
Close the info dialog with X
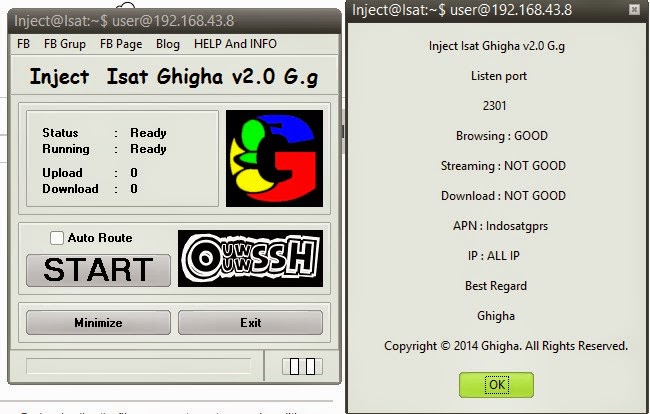634,9
